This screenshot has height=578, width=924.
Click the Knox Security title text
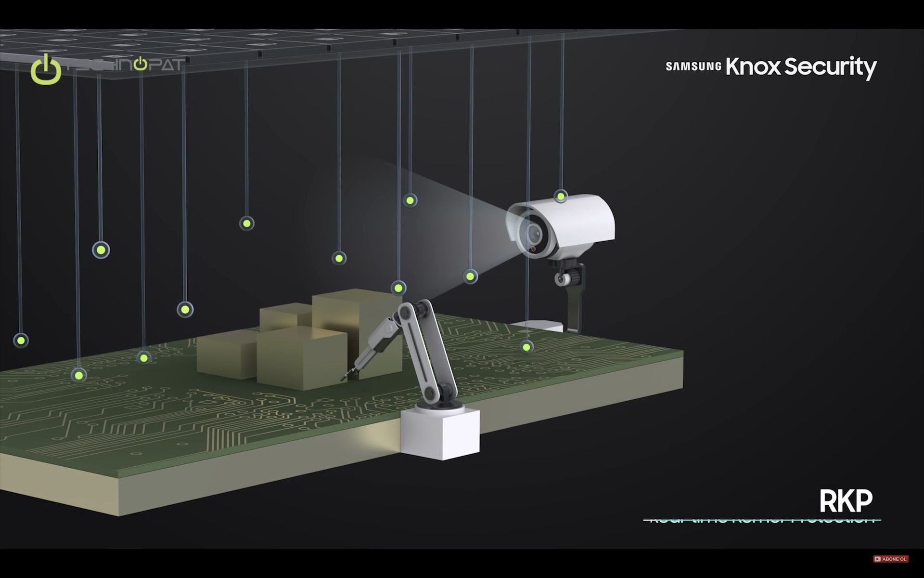[801, 66]
